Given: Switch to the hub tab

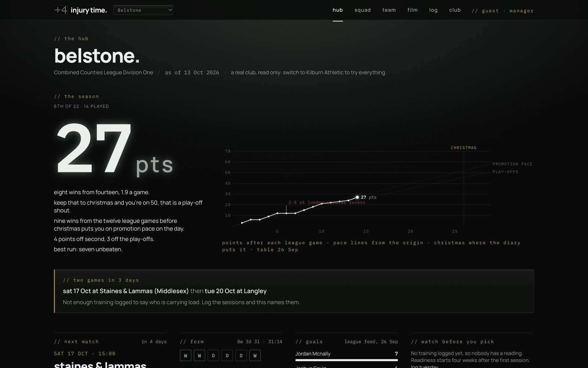Looking at the screenshot, I should tap(338, 10).
